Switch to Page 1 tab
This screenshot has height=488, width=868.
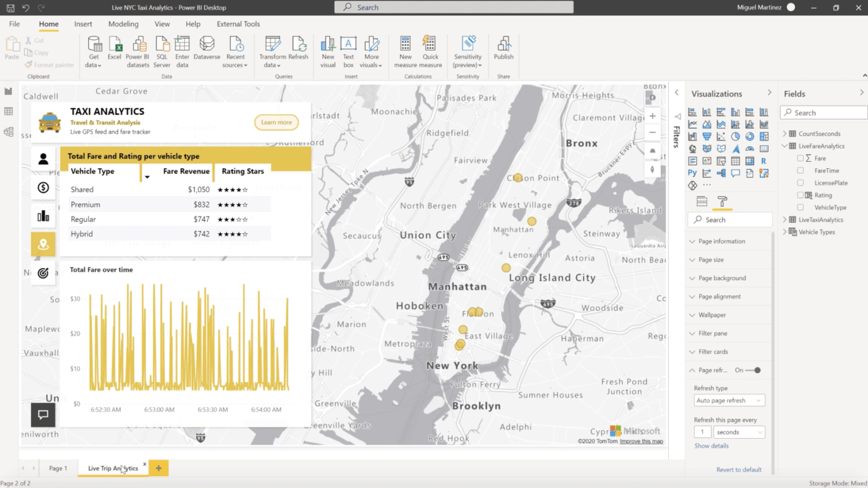(58, 468)
